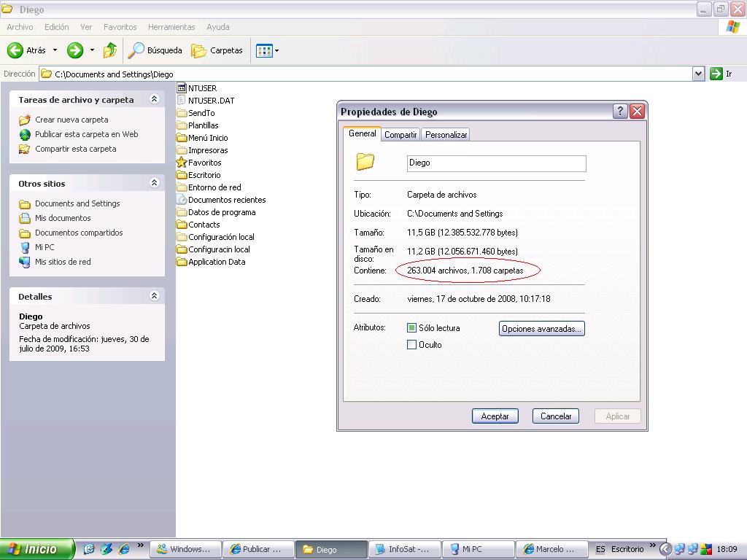This screenshot has height=560, width=747.
Task: Toggle the Sólo lectura checkbox
Action: 411,328
